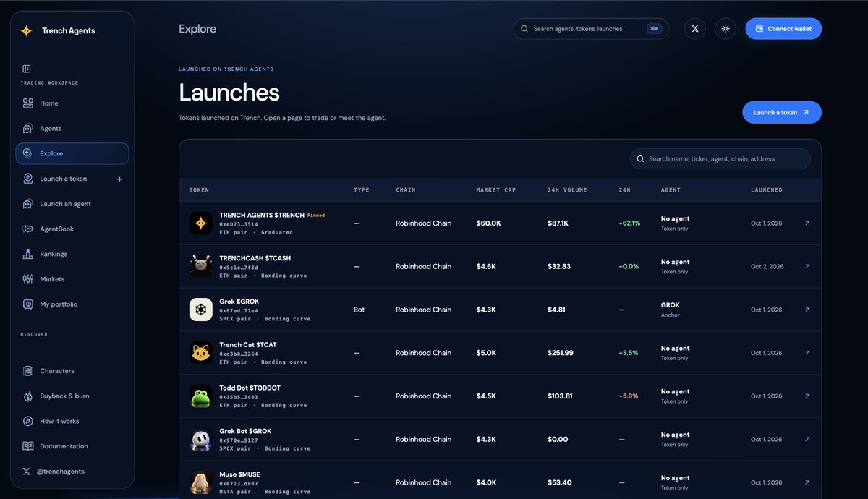This screenshot has width=868, height=499.
Task: Click the X icon beside @trenchagents
Action: pos(27,472)
